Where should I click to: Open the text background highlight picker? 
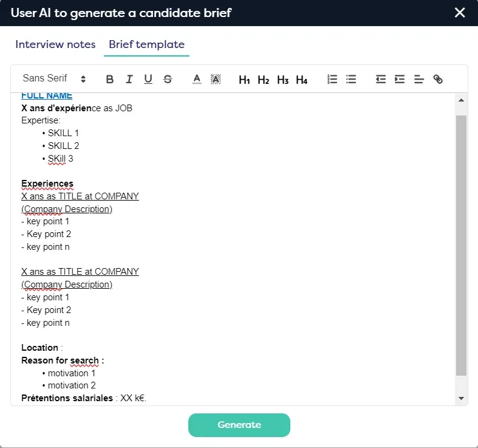tap(216, 79)
